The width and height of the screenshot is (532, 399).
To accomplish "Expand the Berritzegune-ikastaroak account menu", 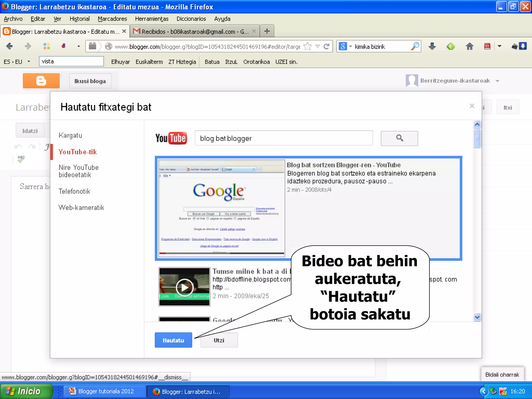I will (497, 81).
